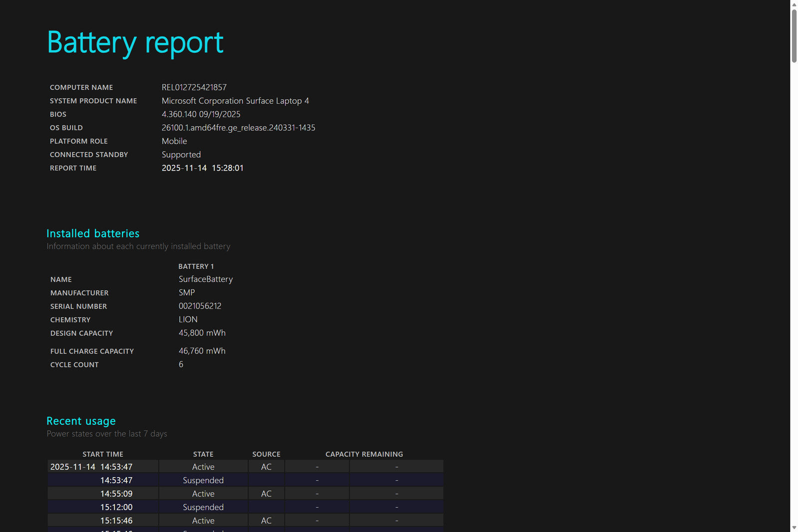Click the START TIME column header

click(x=103, y=454)
